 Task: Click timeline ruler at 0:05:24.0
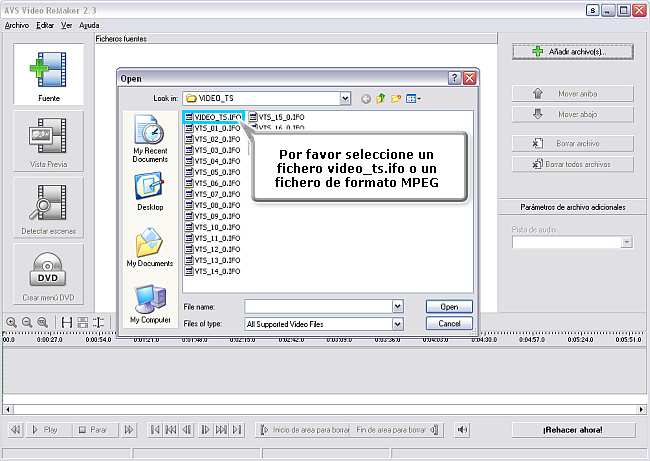coord(580,339)
